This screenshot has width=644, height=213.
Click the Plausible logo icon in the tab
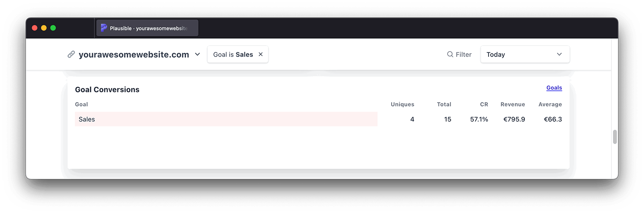(x=104, y=28)
